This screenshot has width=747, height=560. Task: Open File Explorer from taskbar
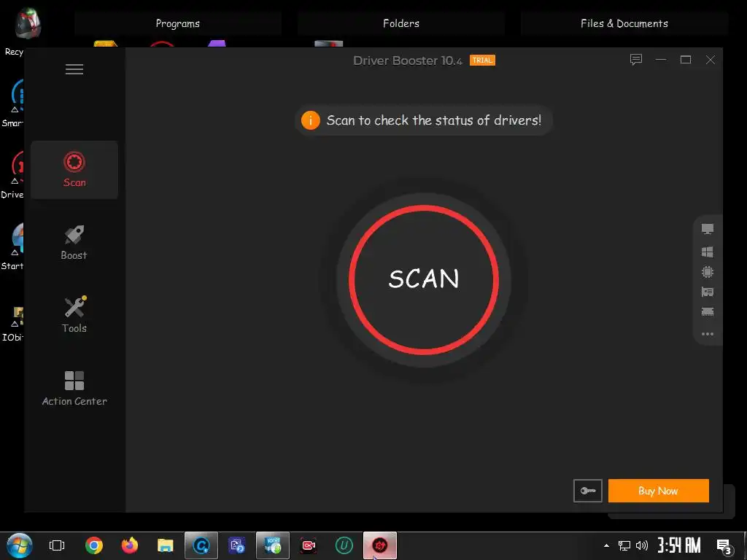pos(166,545)
